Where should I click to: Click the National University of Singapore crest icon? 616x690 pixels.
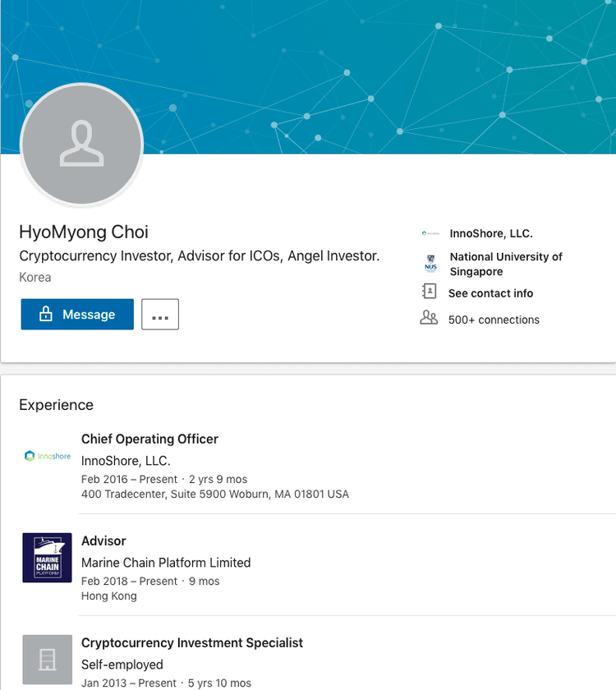[x=430, y=264]
